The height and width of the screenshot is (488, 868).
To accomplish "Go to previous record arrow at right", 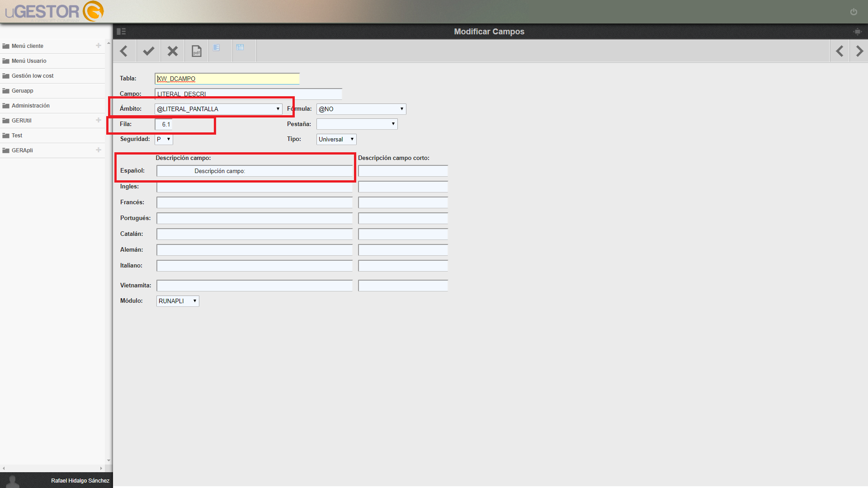I will [x=840, y=51].
